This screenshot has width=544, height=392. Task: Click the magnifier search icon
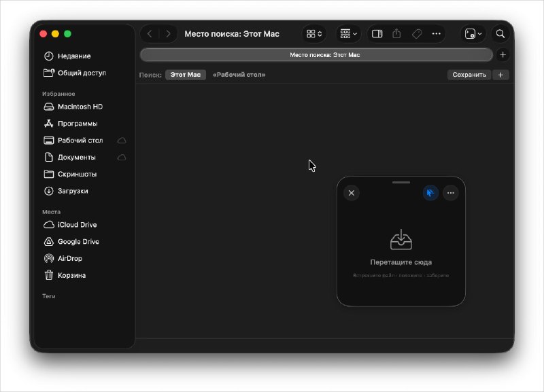[500, 34]
